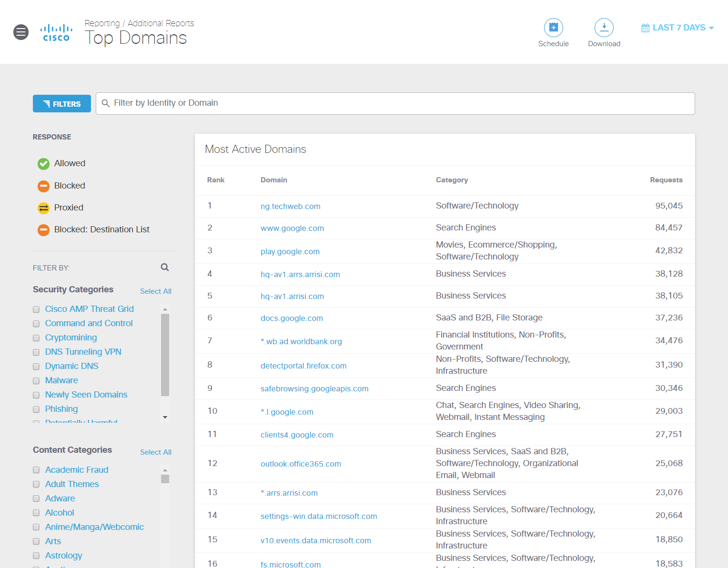The image size is (728, 568).
Task: Select the Proxied response filter
Action: (43, 208)
